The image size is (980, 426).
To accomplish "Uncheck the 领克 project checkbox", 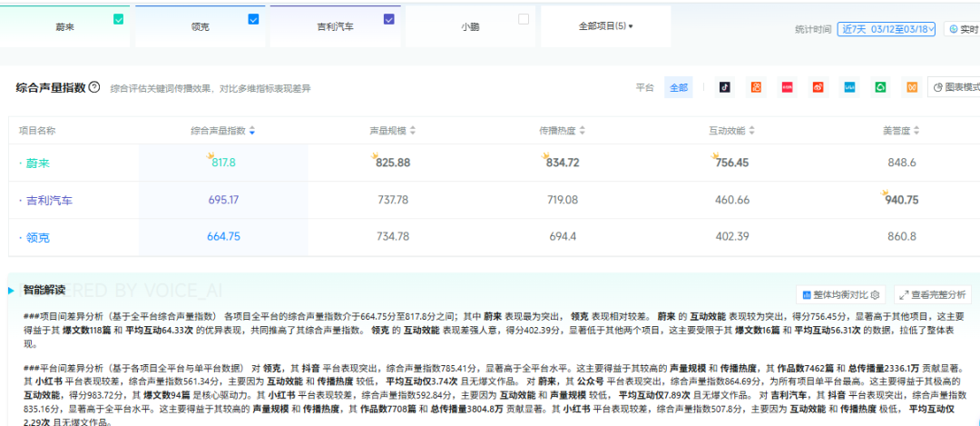I will (x=253, y=19).
